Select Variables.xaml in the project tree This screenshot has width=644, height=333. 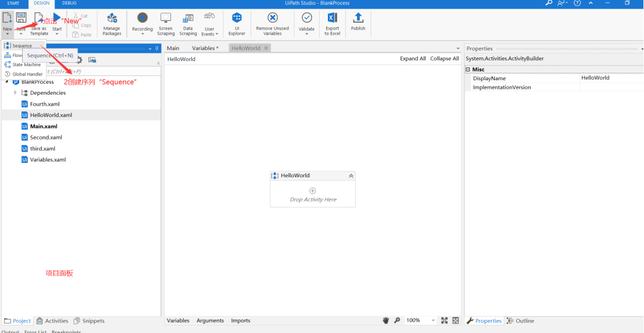48,160
